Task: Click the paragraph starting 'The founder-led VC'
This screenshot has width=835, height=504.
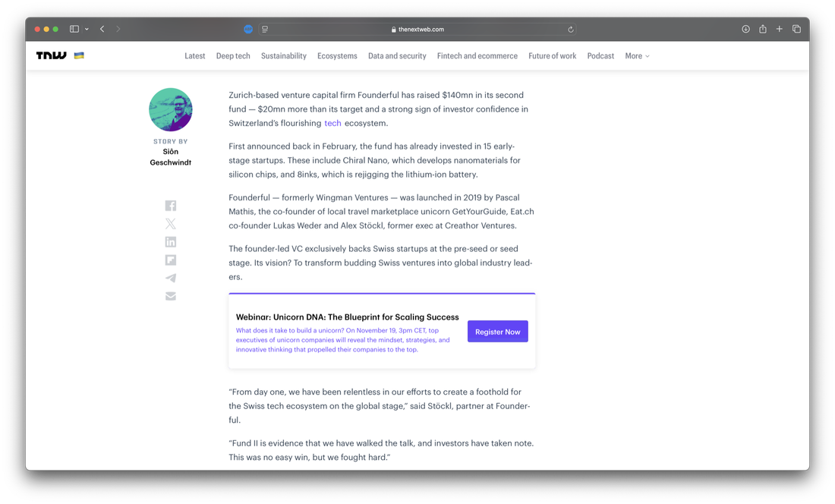Action: coord(380,263)
